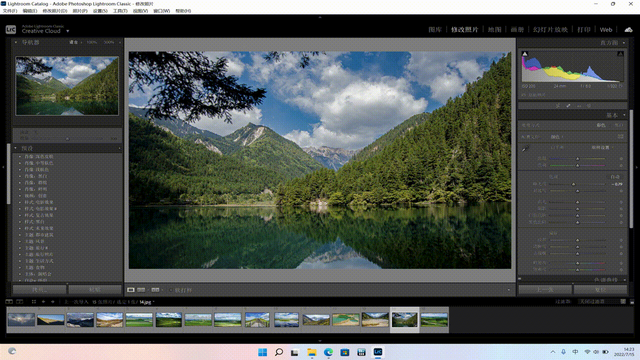Image resolution: width=640 pixels, height=360 pixels.
Task: Click the cloud sync status icon
Action: [628, 29]
